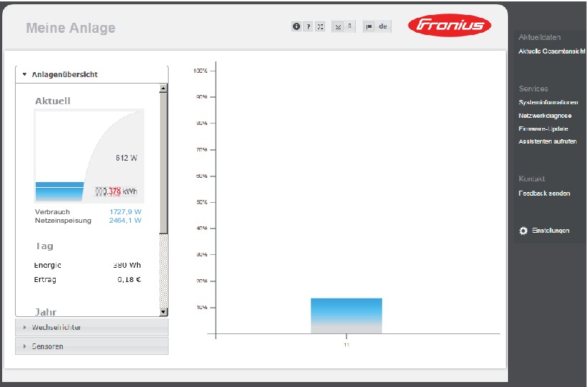Viewport: 588px width, 387px height.
Task: Click the info icon in header
Action: (x=297, y=26)
